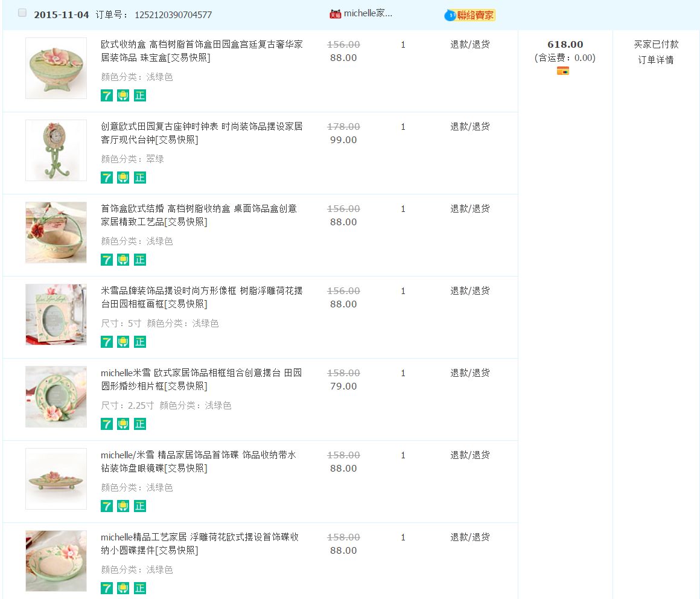Viewport: 700px width, 599px height.
Task: Open the michelle家 shop link
Action: 368,14
